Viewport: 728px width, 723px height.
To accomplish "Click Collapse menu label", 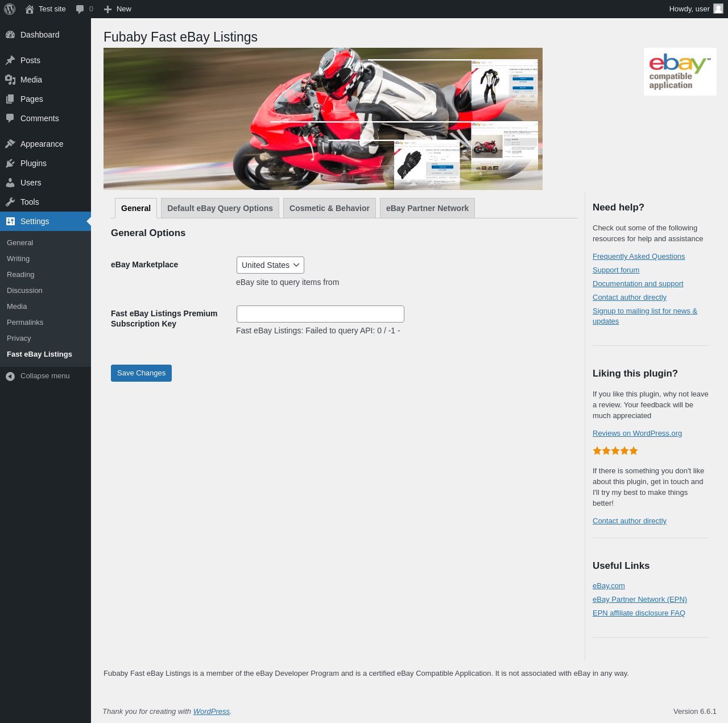I will pos(45,376).
